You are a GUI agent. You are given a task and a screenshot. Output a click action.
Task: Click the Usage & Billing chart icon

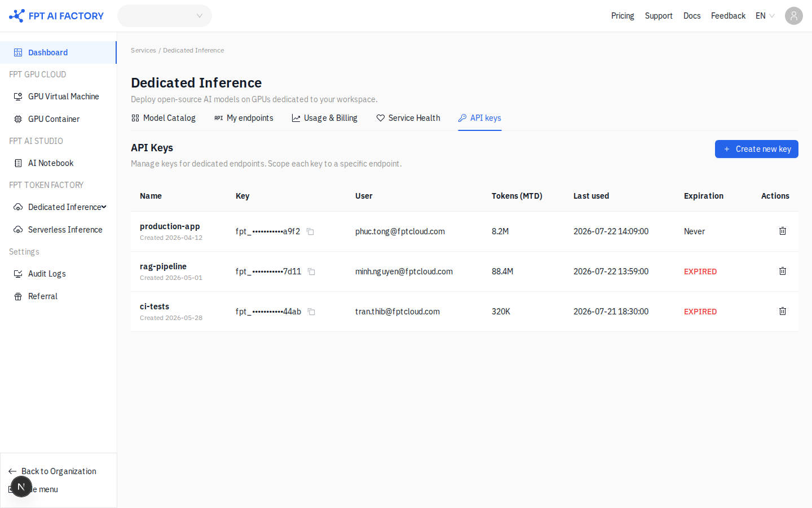(296, 118)
